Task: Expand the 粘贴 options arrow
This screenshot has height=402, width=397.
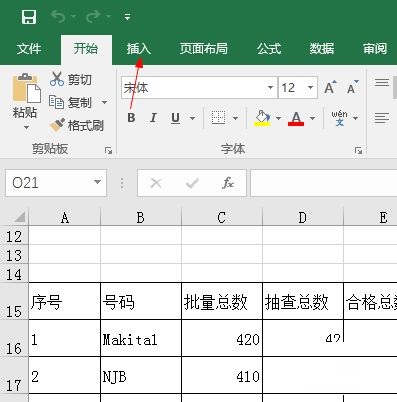Action: coord(26,127)
